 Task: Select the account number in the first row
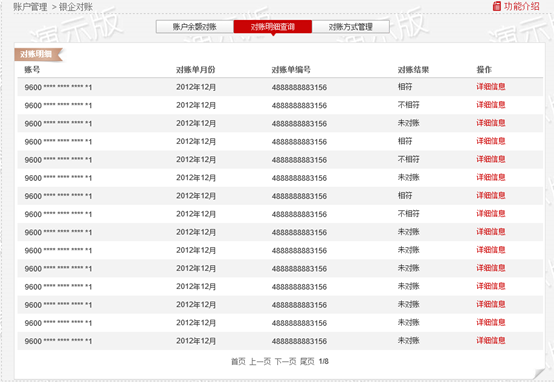coord(58,87)
